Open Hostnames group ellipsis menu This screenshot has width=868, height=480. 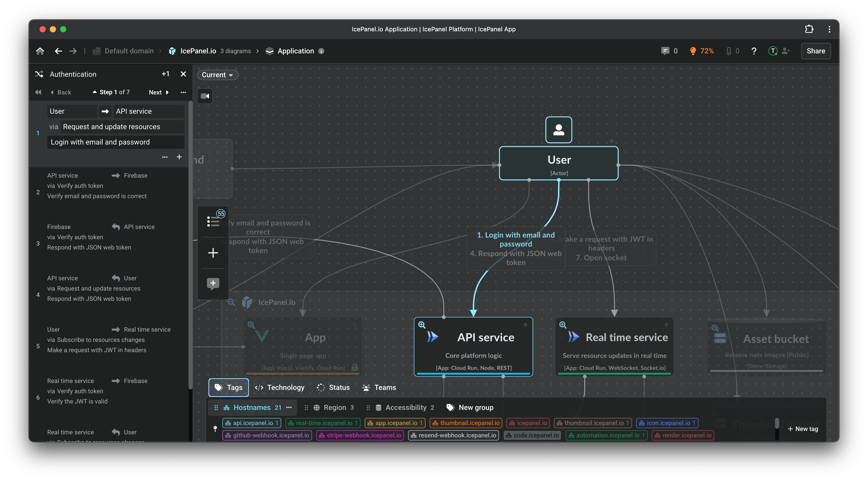[289, 408]
